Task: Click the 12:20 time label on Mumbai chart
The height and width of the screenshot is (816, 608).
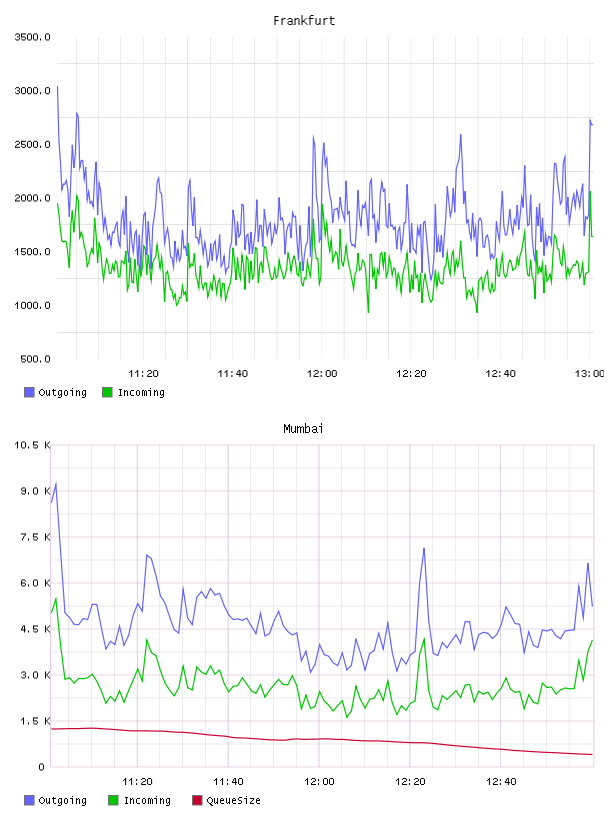Action: click(410, 782)
